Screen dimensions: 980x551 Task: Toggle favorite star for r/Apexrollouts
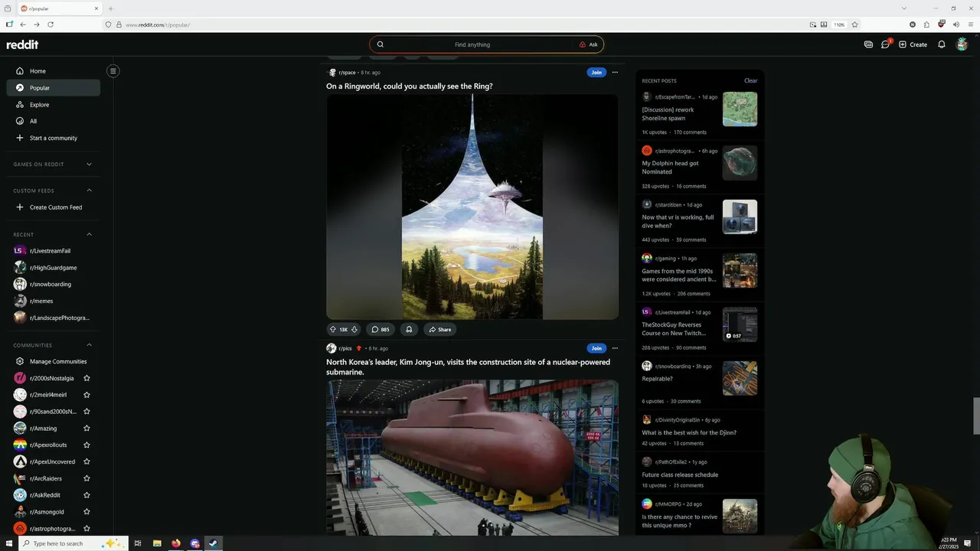[x=87, y=445]
